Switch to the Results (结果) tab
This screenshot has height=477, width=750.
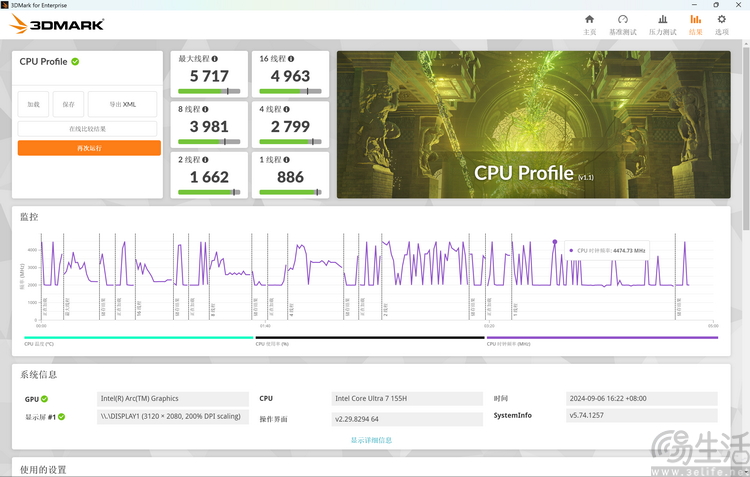click(x=695, y=24)
